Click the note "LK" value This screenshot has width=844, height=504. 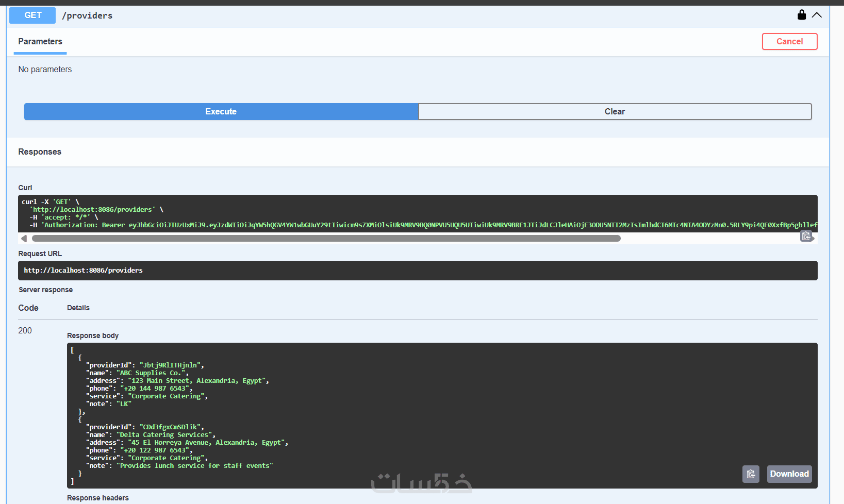coord(124,404)
